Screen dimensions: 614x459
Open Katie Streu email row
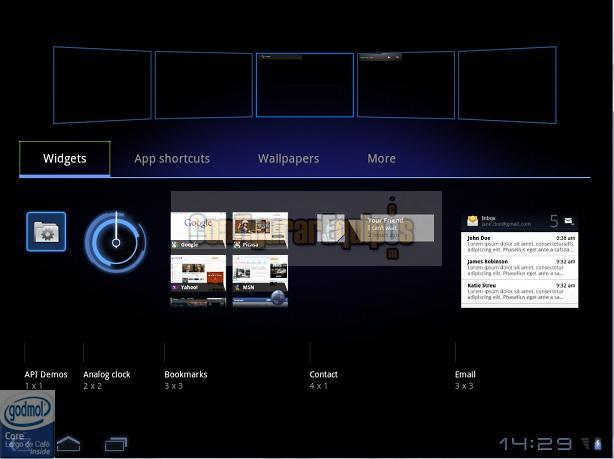point(519,291)
